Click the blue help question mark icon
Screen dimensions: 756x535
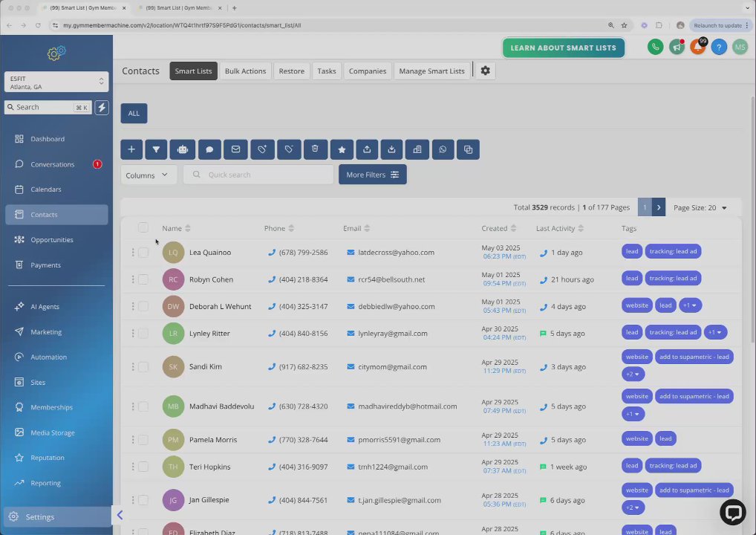(719, 47)
